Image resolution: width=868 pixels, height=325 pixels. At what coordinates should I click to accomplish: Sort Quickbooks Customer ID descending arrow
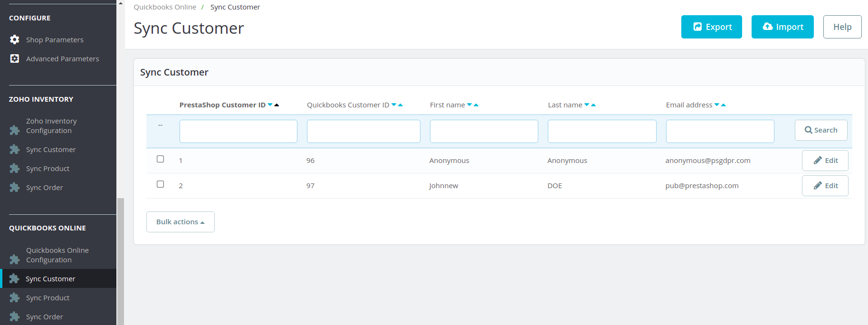coord(394,105)
